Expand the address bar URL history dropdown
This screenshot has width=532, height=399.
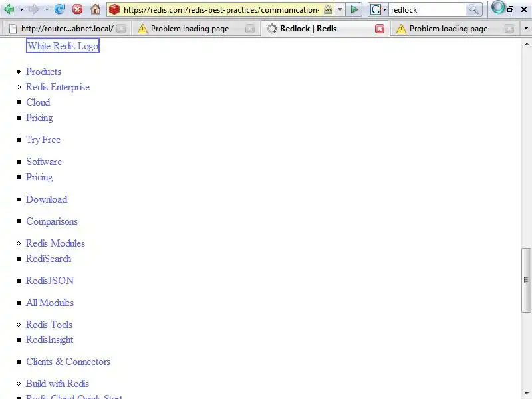tap(340, 9)
